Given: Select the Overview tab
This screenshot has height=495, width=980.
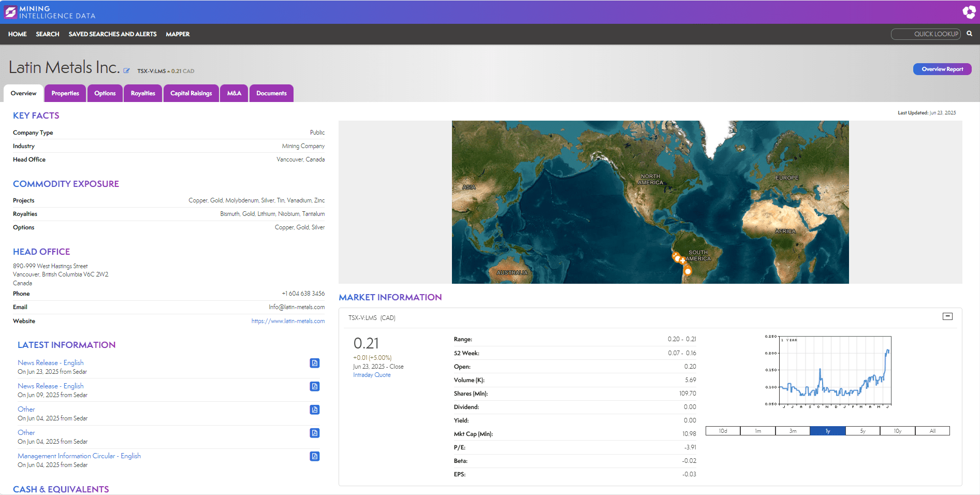Looking at the screenshot, I should point(23,93).
